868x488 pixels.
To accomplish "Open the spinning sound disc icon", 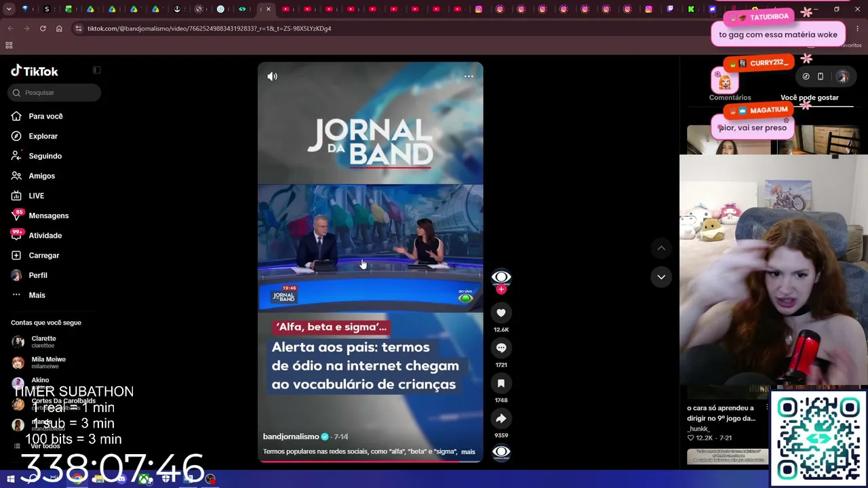I will pyautogui.click(x=501, y=452).
